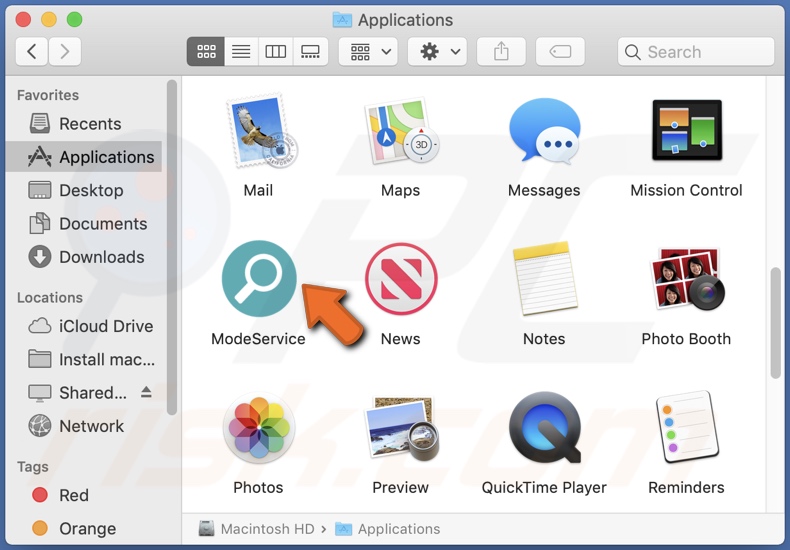This screenshot has width=790, height=550.
Task: Open the Photo Booth application icon
Action: 687,279
